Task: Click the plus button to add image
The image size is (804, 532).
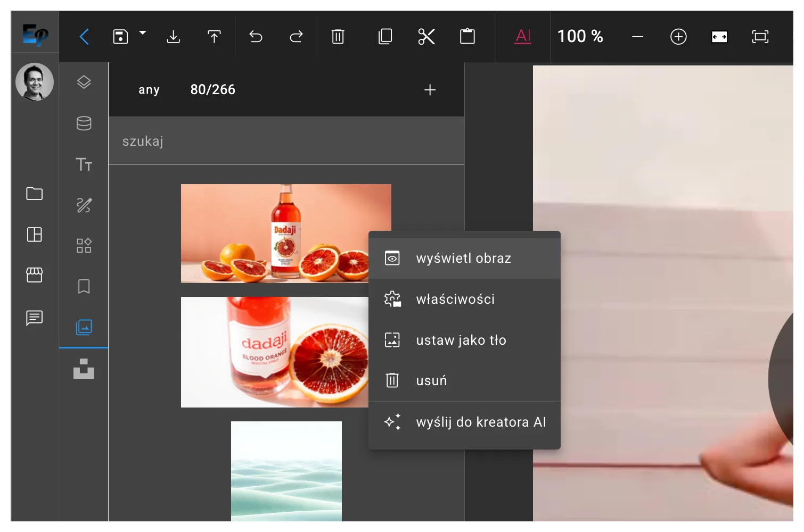Action: pyautogui.click(x=430, y=90)
